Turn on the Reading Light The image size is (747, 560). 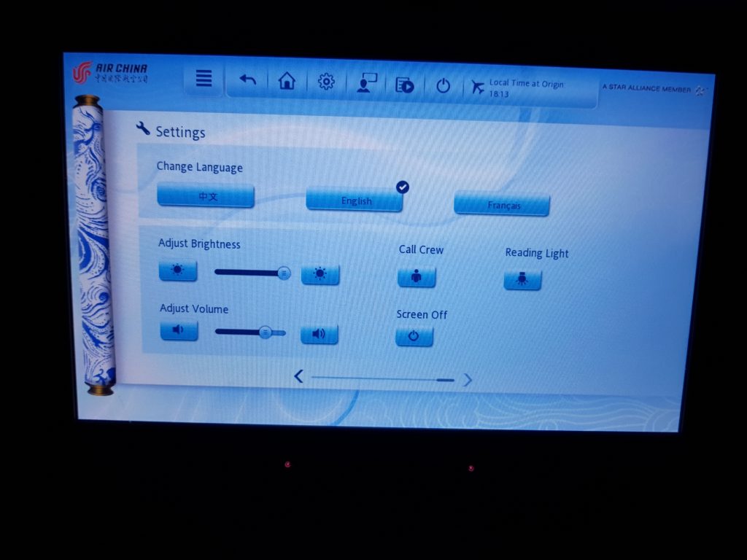(x=522, y=279)
